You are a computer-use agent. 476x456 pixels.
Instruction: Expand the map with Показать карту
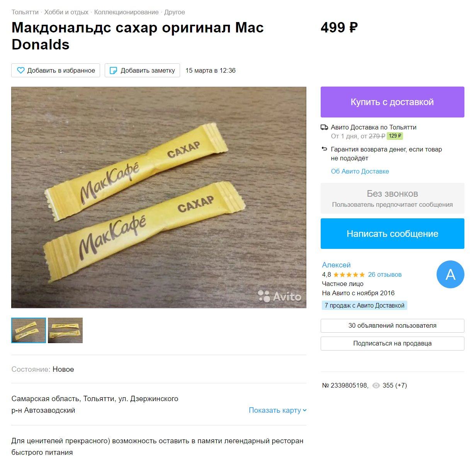[275, 410]
